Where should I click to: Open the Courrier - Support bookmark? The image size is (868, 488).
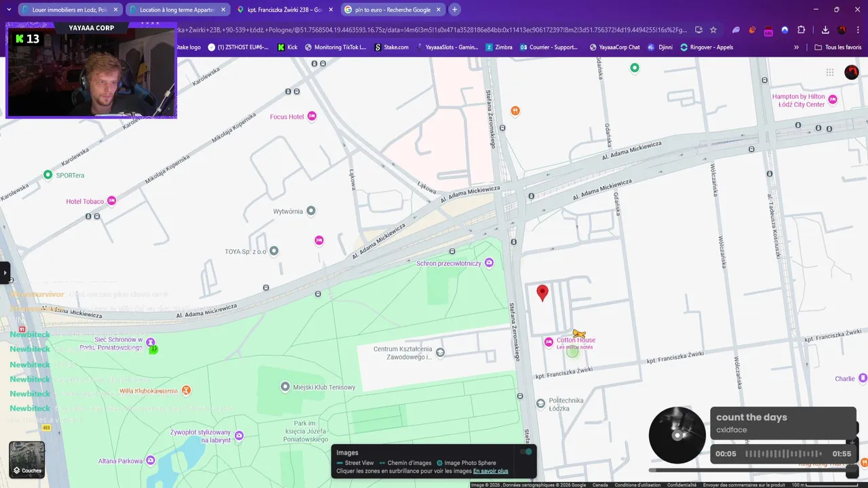click(549, 47)
